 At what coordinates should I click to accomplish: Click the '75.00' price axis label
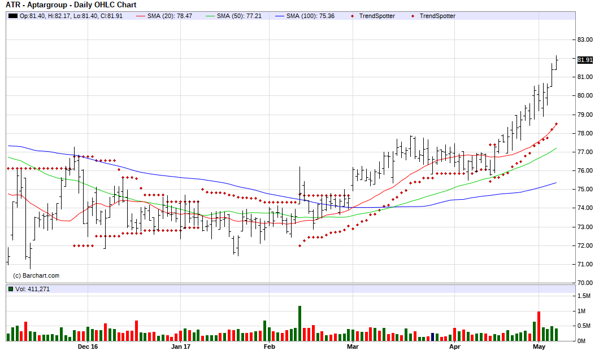pos(585,189)
